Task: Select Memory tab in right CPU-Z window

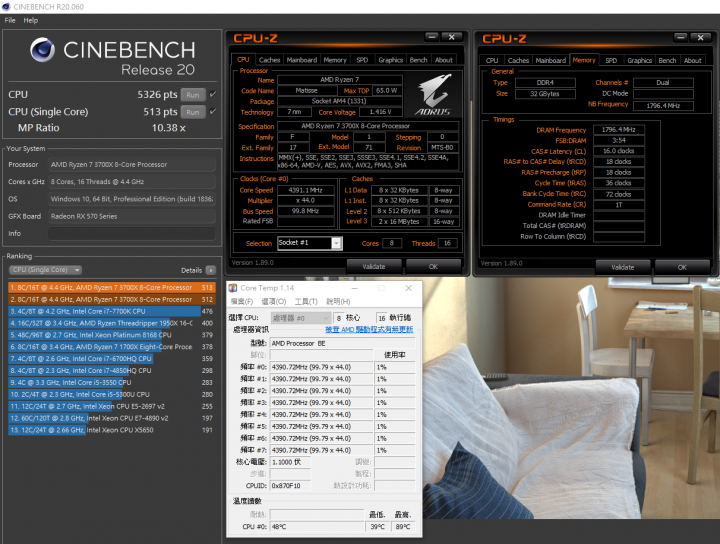Action: click(x=584, y=60)
